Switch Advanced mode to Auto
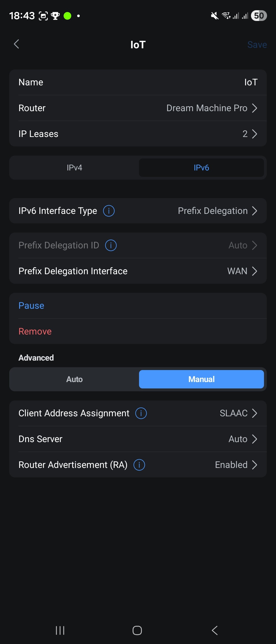The height and width of the screenshot is (644, 276). [x=74, y=379]
